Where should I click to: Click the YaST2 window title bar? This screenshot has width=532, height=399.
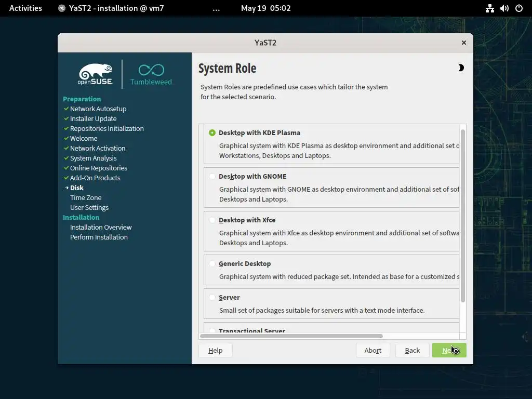point(265,43)
